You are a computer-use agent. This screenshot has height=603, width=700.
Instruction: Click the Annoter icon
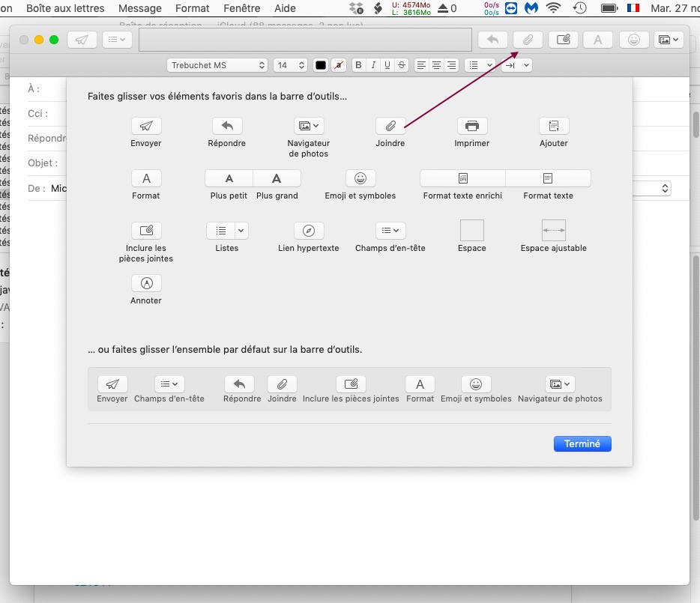coord(146,283)
